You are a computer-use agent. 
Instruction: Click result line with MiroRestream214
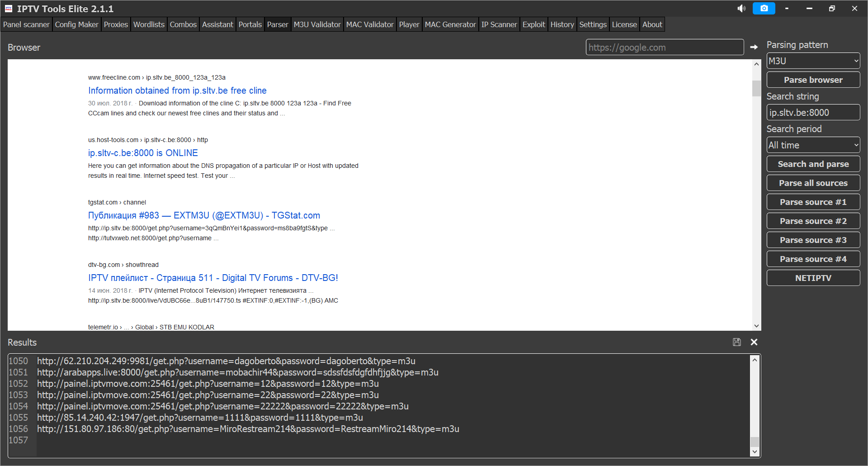pos(248,429)
